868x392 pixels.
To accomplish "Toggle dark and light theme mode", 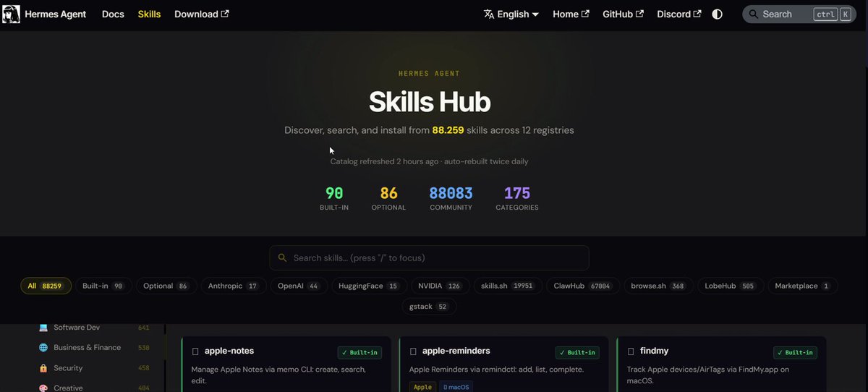I will click(x=717, y=14).
